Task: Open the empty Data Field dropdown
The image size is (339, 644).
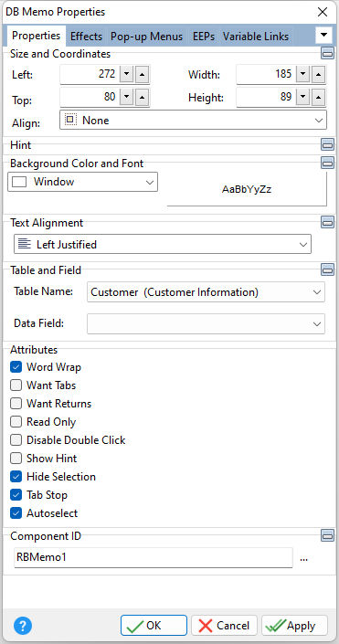Action: click(206, 323)
